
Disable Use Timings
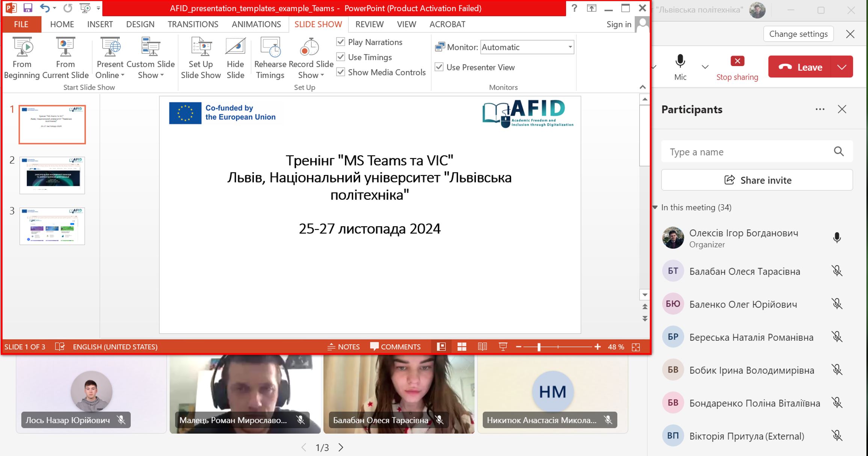(x=341, y=57)
